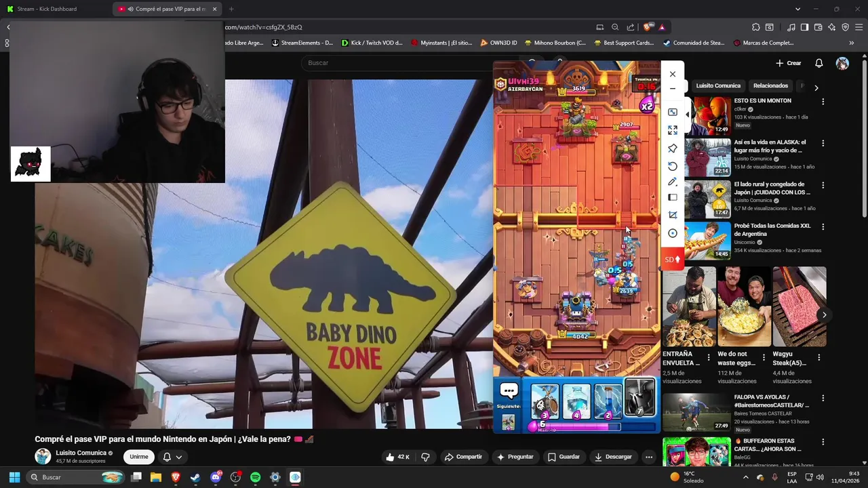
Task: Click the Guardar button
Action: tap(564, 457)
